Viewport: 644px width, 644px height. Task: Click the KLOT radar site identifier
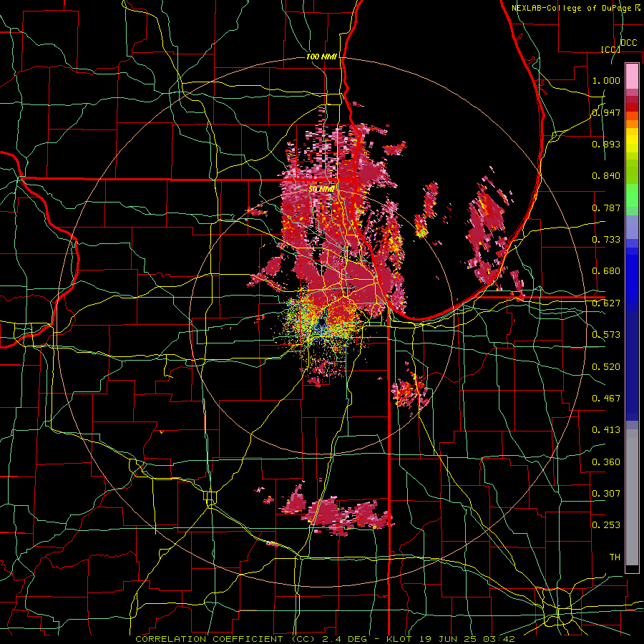click(399, 639)
